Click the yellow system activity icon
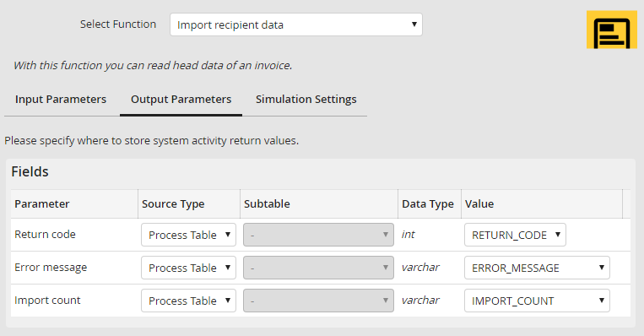This screenshot has width=644, height=336. (612, 30)
